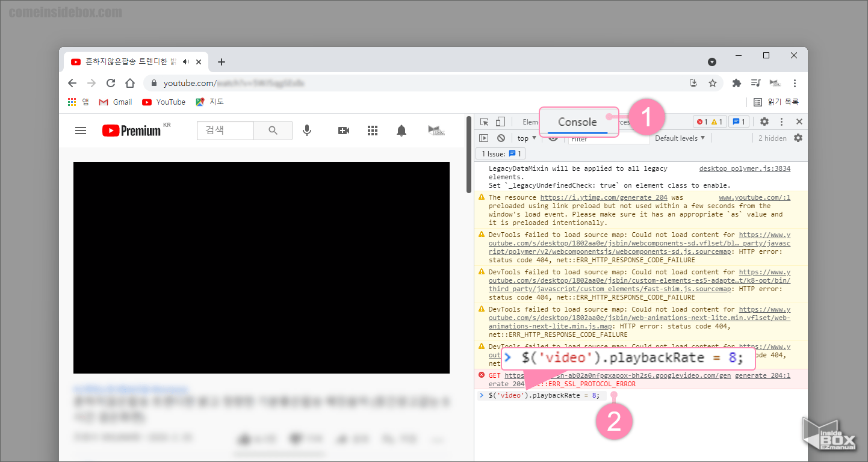Open DevTools more options three-dot menu
This screenshot has width=868, height=462.
click(x=781, y=122)
